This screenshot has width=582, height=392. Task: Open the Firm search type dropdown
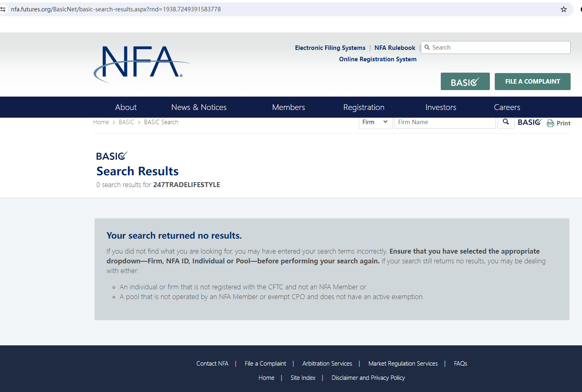[375, 122]
